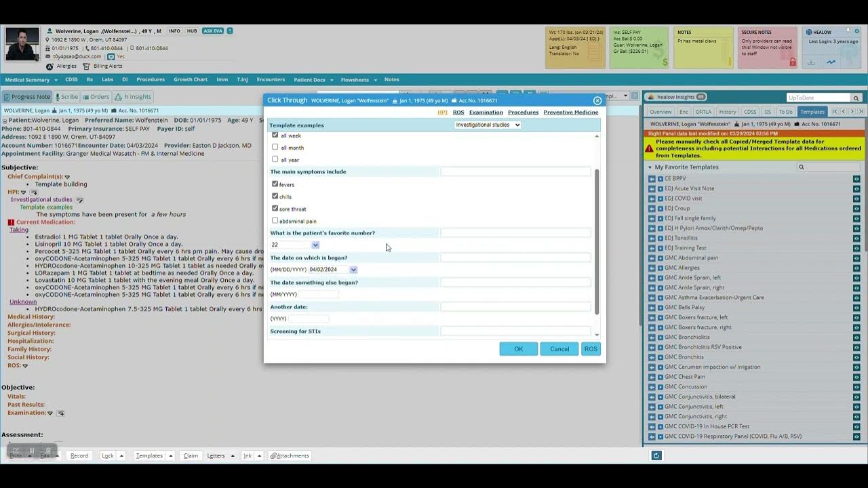The image size is (868, 488).
Task: Click the ASK EVA button
Action: click(x=213, y=31)
